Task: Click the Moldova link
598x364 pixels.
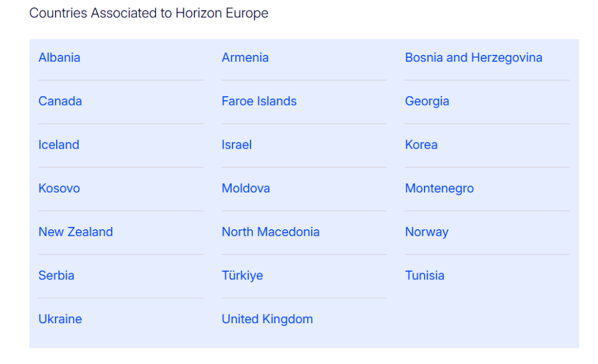Action: (246, 188)
